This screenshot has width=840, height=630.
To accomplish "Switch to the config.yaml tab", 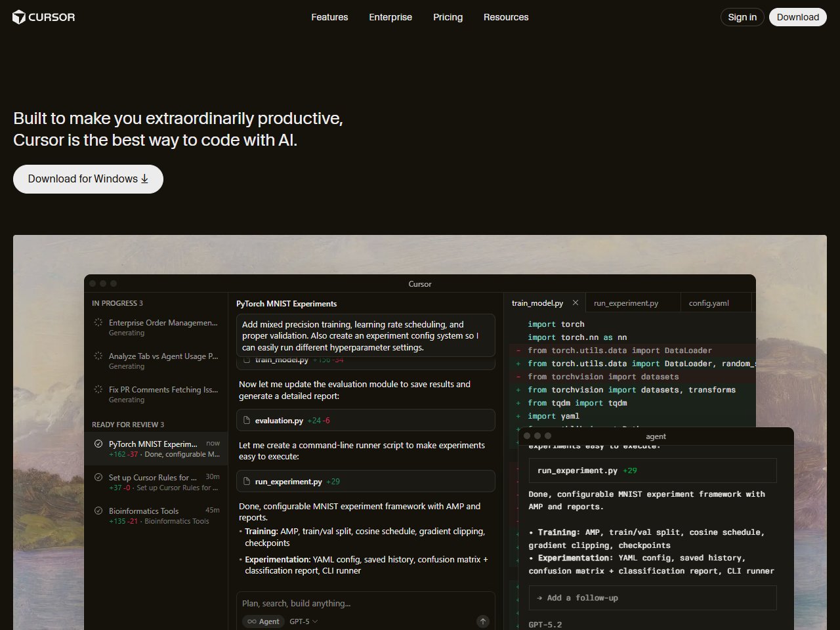I will pyautogui.click(x=709, y=303).
